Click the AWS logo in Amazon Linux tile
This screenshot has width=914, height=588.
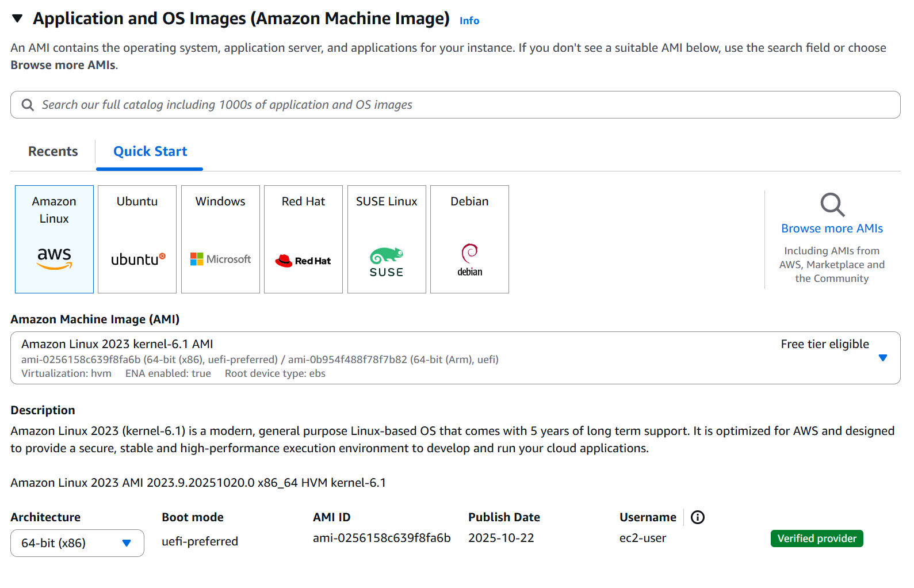[x=54, y=258]
